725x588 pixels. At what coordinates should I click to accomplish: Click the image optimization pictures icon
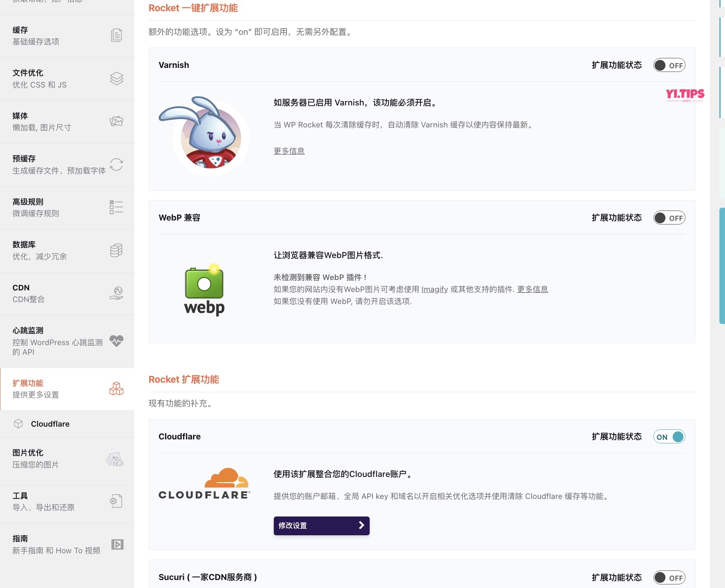115,459
